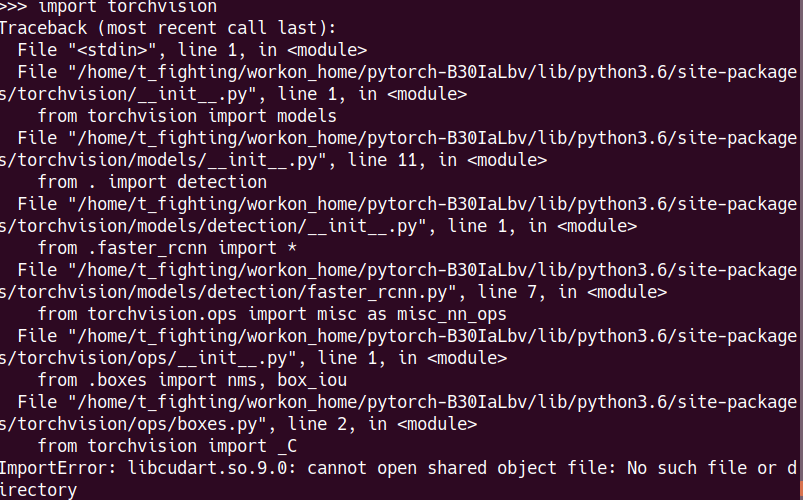This screenshot has height=500, width=803.
Task: Click 'from . import detection' source line
Action: 152,182
